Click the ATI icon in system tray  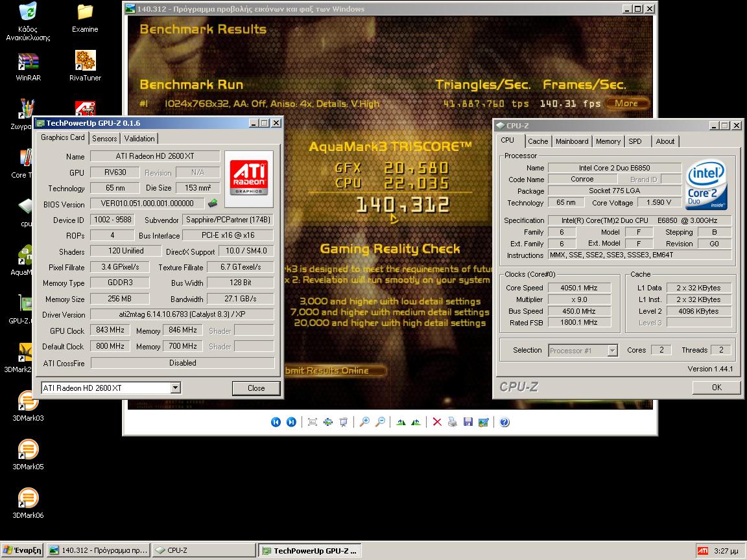[703, 551]
